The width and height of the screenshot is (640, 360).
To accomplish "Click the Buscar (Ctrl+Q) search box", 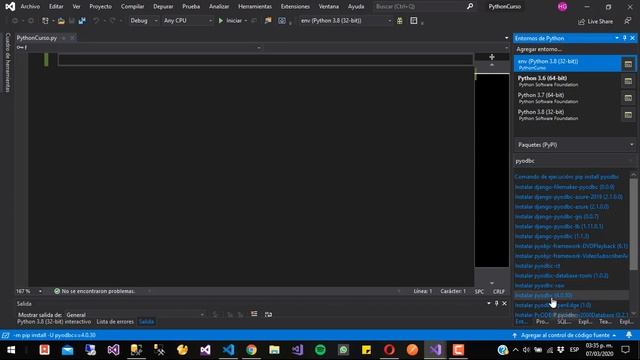I will coord(420,7).
